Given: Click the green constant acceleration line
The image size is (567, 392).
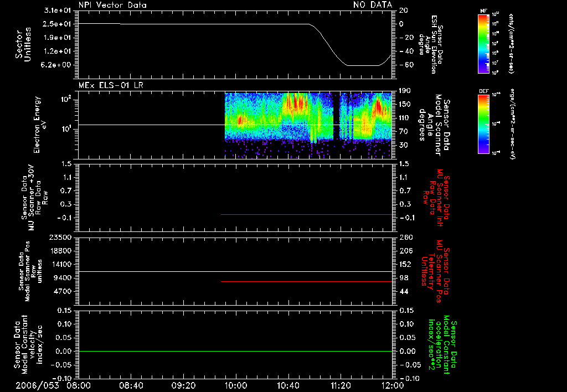Looking at the screenshot, I should (235, 351).
